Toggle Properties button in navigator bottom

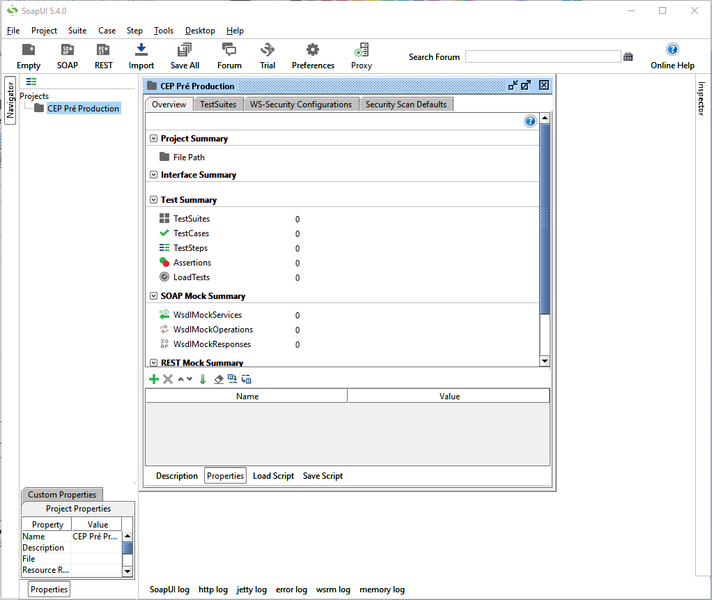click(x=49, y=589)
